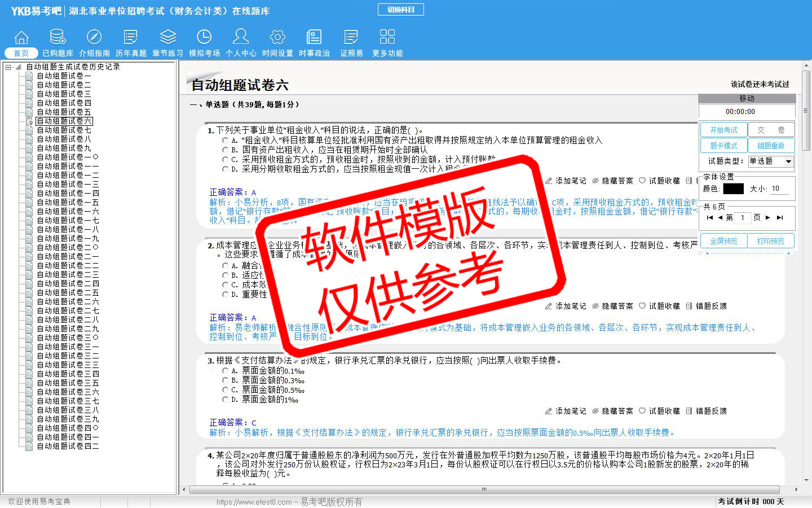The width and height of the screenshot is (812, 508).
Task: Click the 切换科目 button
Action: point(401,10)
